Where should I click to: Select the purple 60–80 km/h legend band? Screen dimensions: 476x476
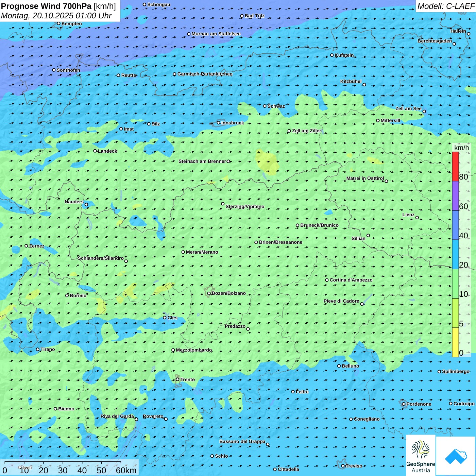(455, 195)
